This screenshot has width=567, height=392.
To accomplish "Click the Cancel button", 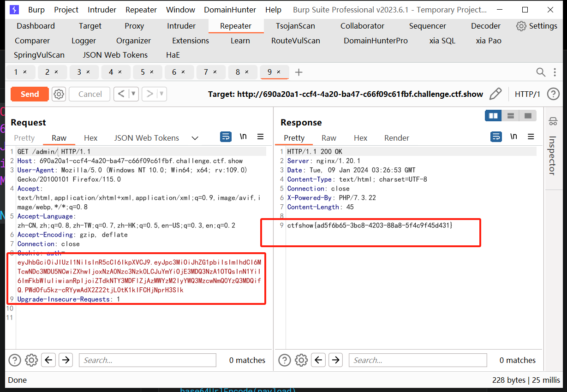I will (x=90, y=94).
